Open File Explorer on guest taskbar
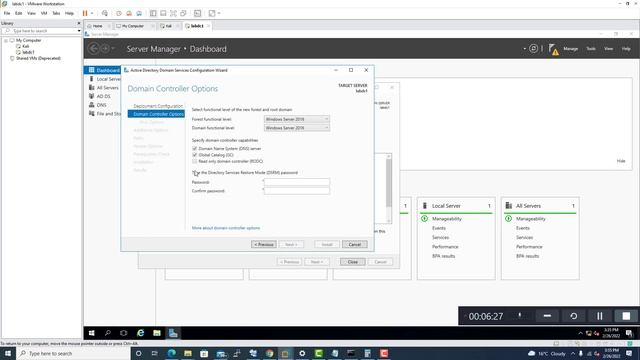 click(157, 333)
